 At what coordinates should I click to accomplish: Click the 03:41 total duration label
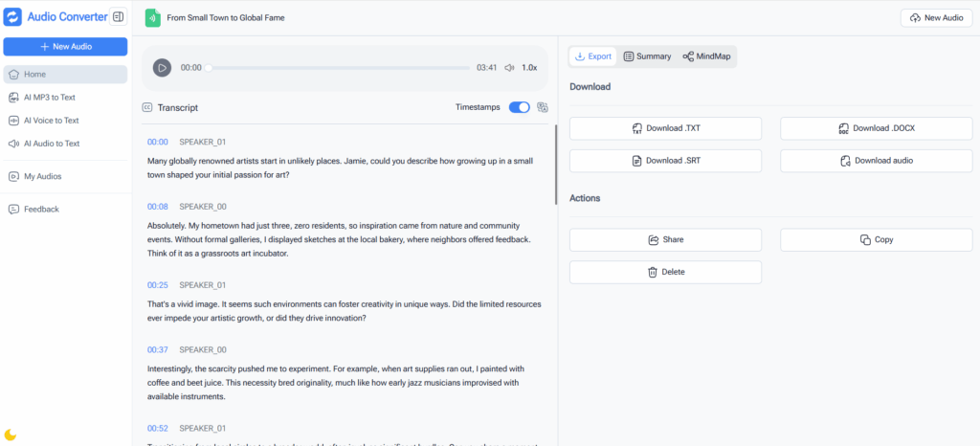coord(486,67)
